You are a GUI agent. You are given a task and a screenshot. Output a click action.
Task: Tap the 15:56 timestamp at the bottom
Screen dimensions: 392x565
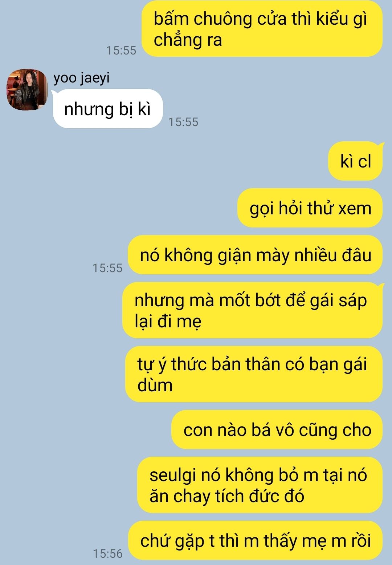tap(108, 554)
